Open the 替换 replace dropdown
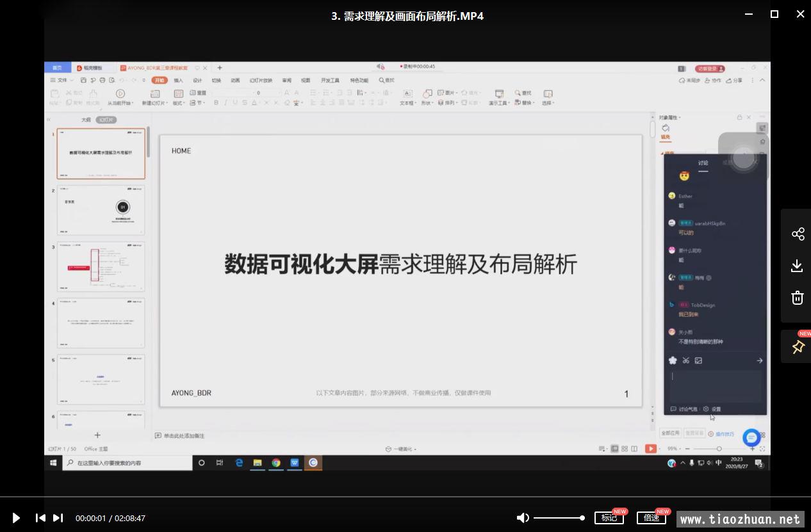811x532 pixels. [x=524, y=102]
